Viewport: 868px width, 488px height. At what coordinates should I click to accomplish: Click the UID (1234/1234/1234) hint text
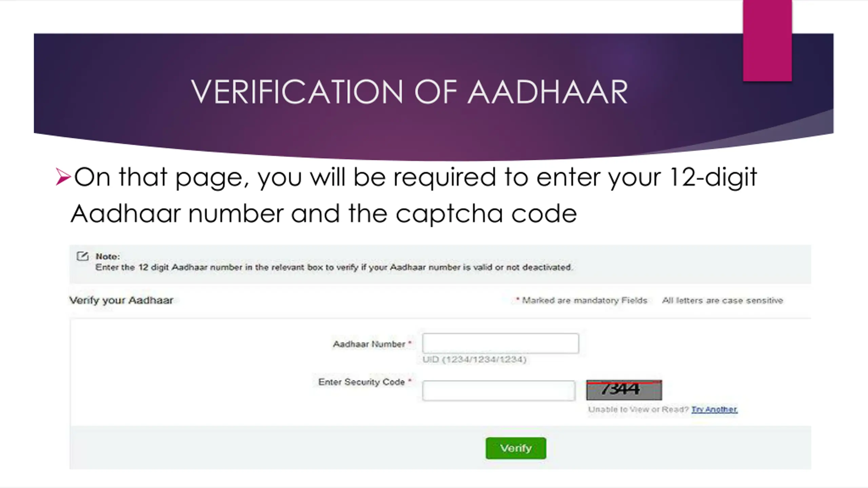474,360
